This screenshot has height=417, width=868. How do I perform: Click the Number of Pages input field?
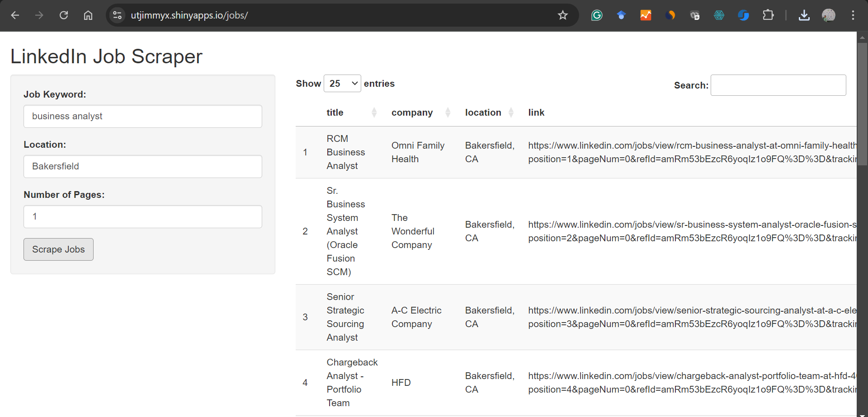click(142, 216)
